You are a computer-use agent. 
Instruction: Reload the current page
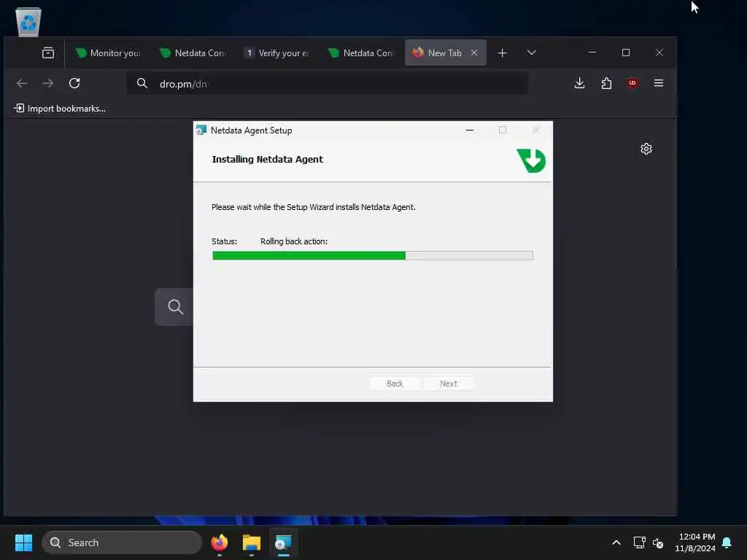74,83
